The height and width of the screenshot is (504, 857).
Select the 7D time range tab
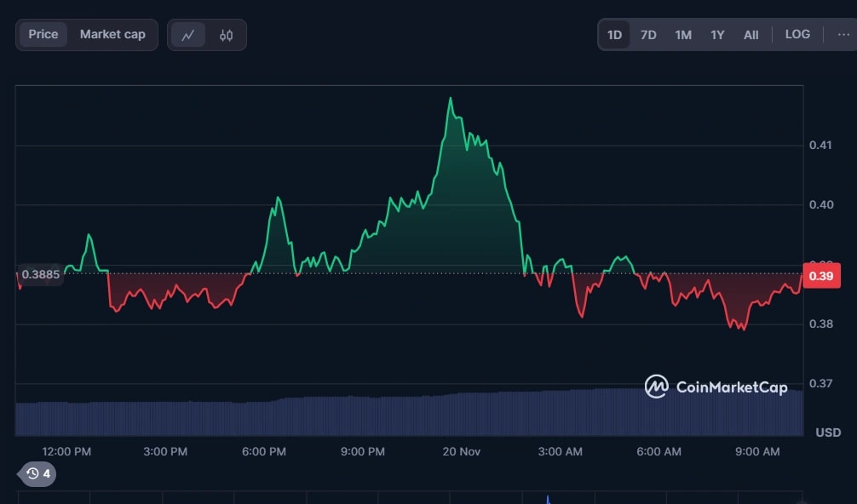point(647,34)
